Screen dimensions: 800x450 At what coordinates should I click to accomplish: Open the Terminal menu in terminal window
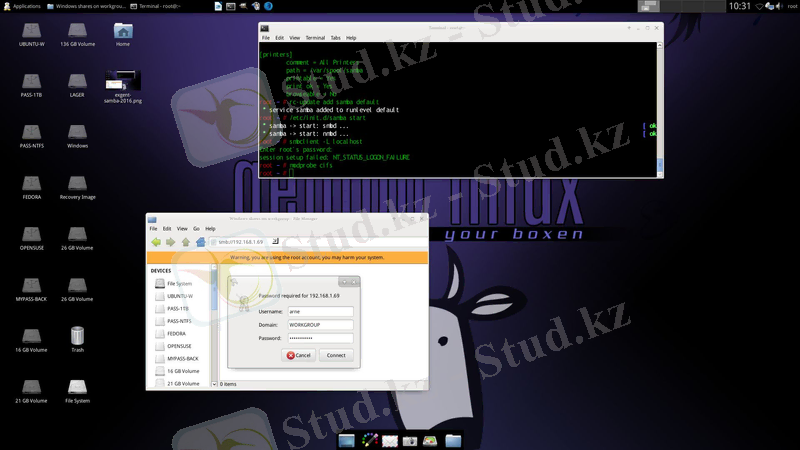click(x=314, y=38)
